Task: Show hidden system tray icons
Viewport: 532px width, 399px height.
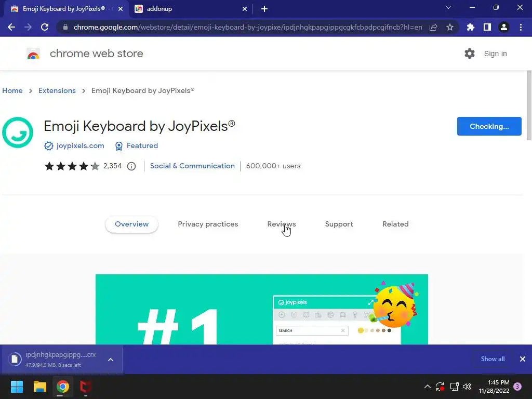Action: pyautogui.click(x=428, y=387)
